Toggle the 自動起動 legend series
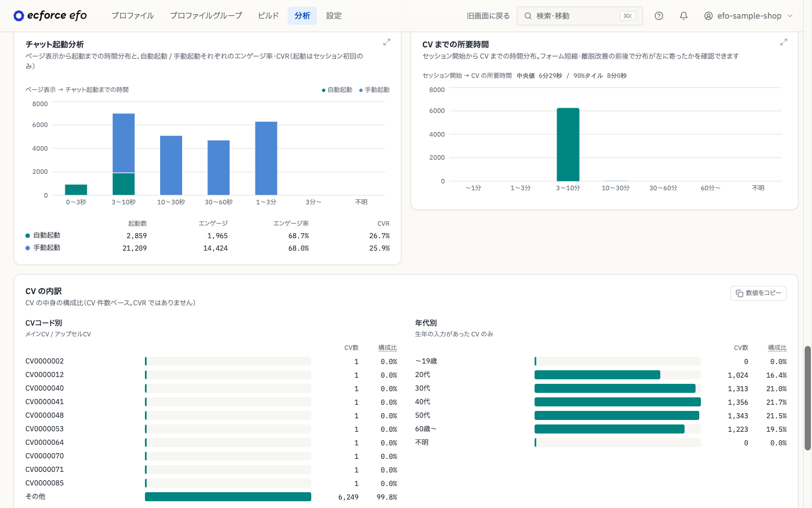The height and width of the screenshot is (508, 812). coord(337,90)
